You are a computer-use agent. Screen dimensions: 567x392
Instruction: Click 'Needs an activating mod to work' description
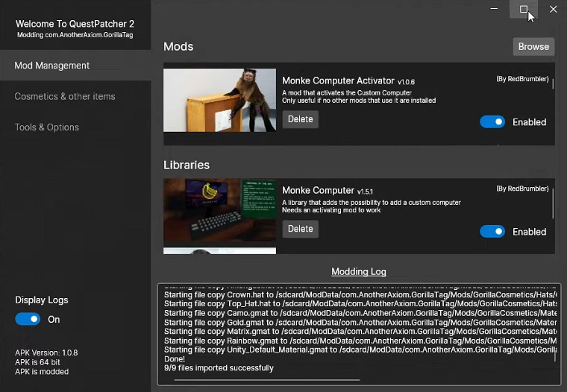pos(331,210)
